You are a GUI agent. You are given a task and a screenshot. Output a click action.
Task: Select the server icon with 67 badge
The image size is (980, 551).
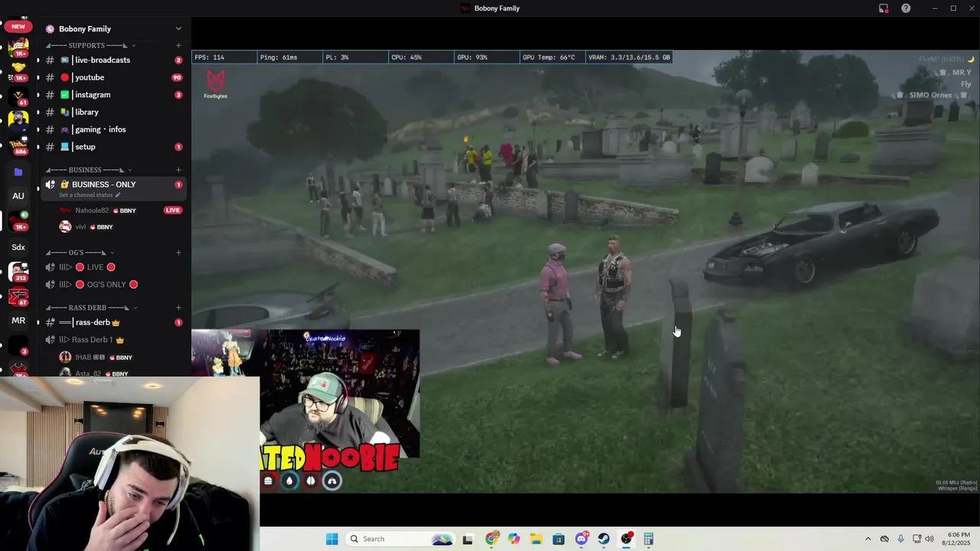coord(18,295)
